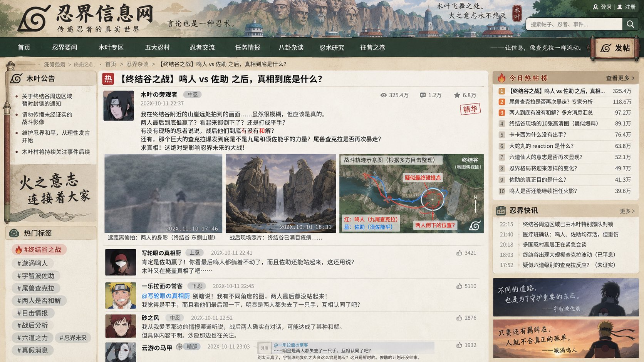The height and width of the screenshot is (362, 644).
Task: Like the 写轮眼の真相厨 reply (3421)
Action: 459,253
